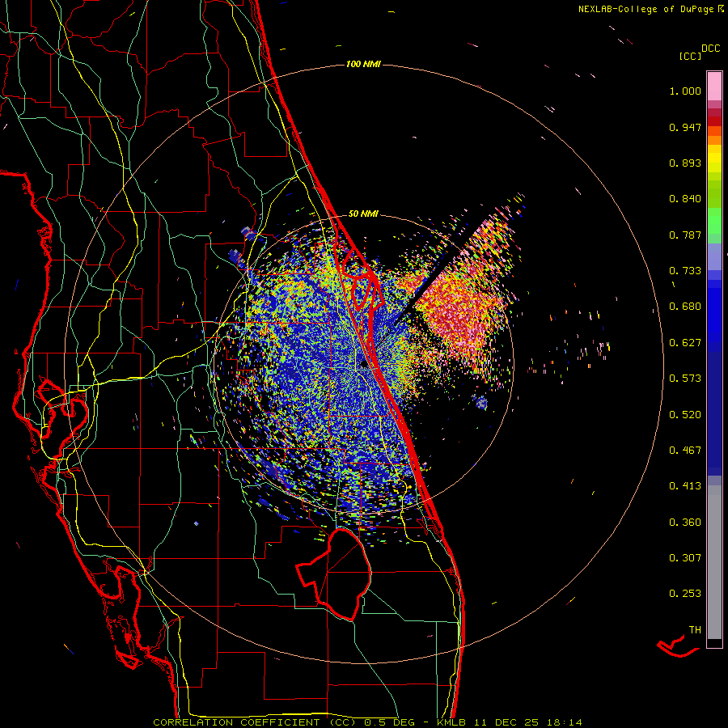Select the 0.893 scale value
Screen dimensions: 728x728
pyautogui.click(x=685, y=163)
